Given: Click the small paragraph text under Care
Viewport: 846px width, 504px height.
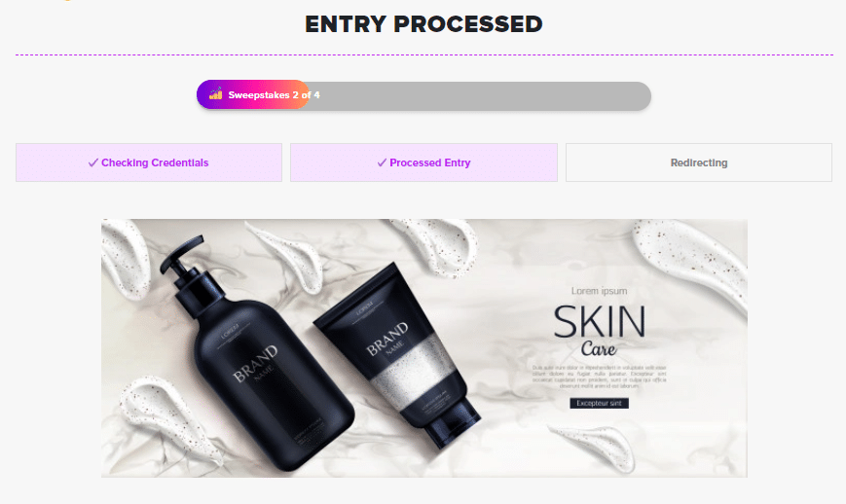Looking at the screenshot, I should [599, 377].
